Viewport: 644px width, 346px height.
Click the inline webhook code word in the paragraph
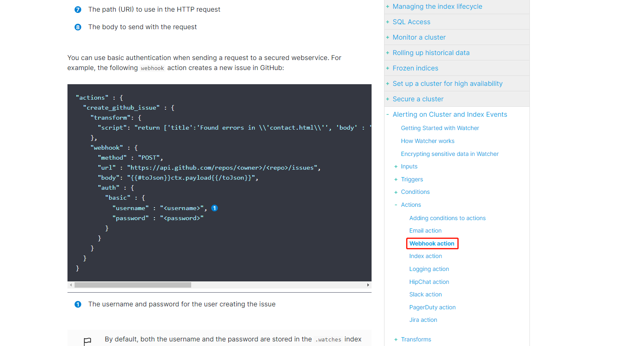[152, 68]
